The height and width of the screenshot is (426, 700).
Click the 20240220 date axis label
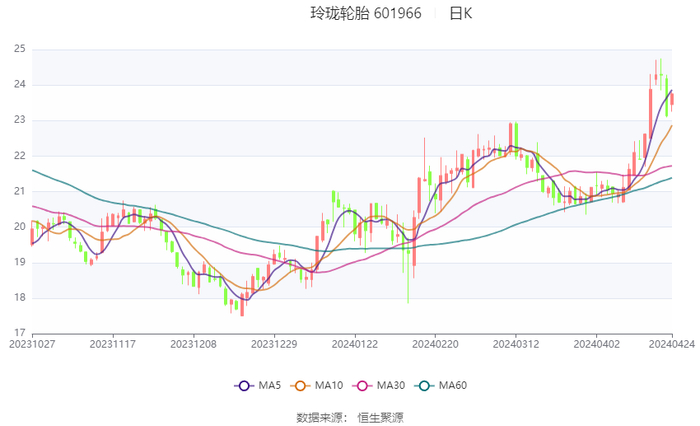[435, 342]
